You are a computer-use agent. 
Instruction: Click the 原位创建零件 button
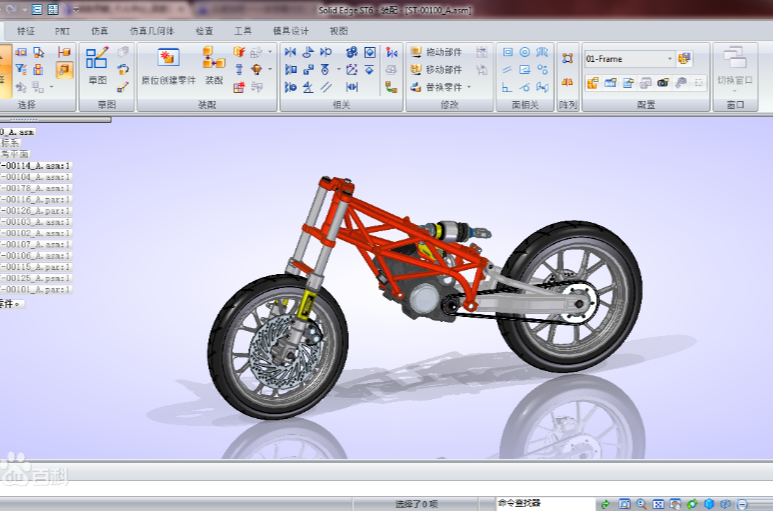[x=169, y=66]
